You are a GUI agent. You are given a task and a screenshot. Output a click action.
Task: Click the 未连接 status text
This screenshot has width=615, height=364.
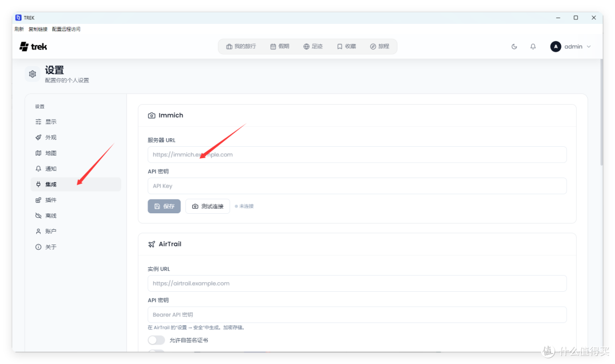coord(247,206)
